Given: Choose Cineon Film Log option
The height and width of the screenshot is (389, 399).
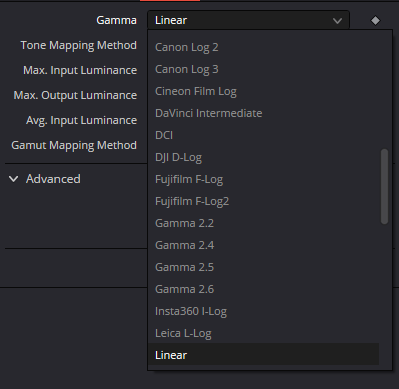Looking at the screenshot, I should 263,91.
